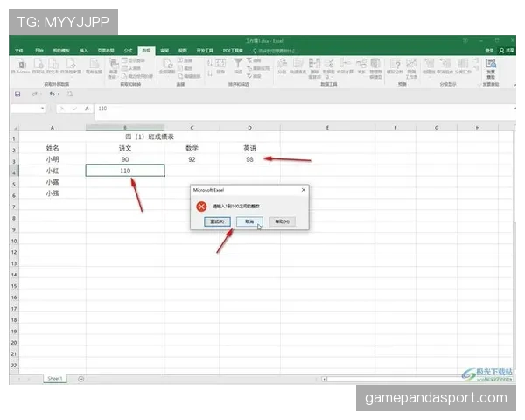The width and height of the screenshot is (525, 420).
Task: Click the Subtotal (分类汇总) icon
Action: tap(463, 66)
